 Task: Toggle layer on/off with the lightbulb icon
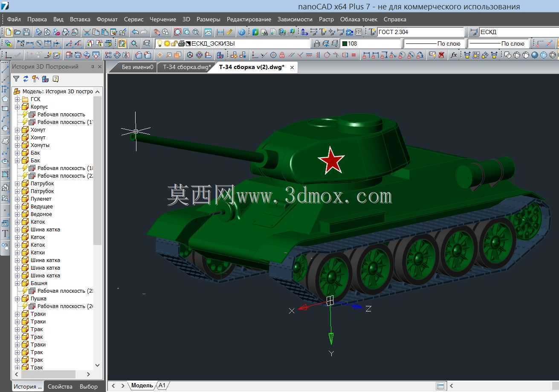(x=159, y=43)
